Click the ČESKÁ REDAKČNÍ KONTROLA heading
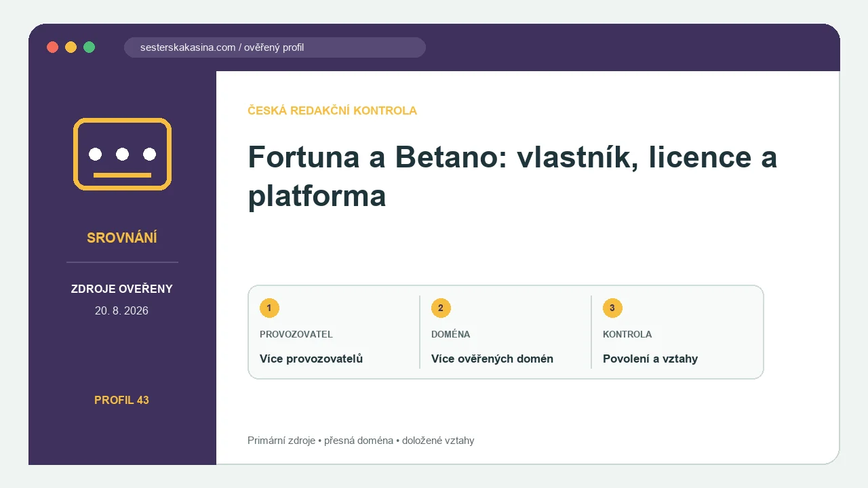 tap(332, 110)
